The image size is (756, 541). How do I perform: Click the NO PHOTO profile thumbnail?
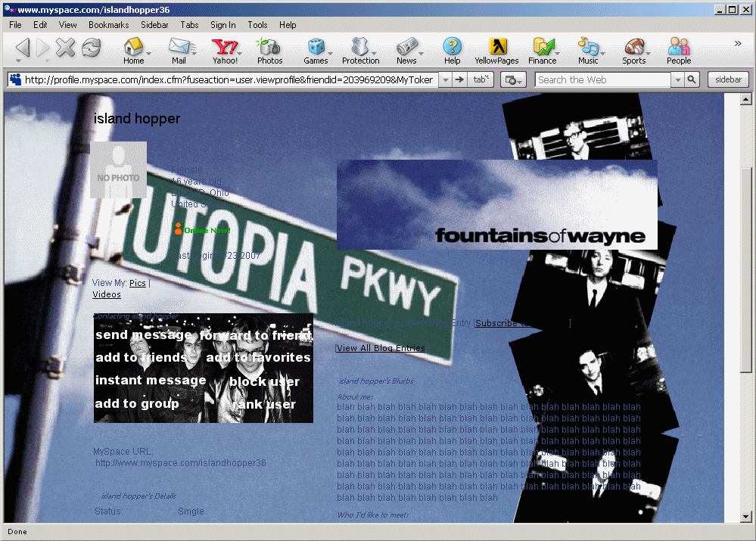[x=119, y=169]
